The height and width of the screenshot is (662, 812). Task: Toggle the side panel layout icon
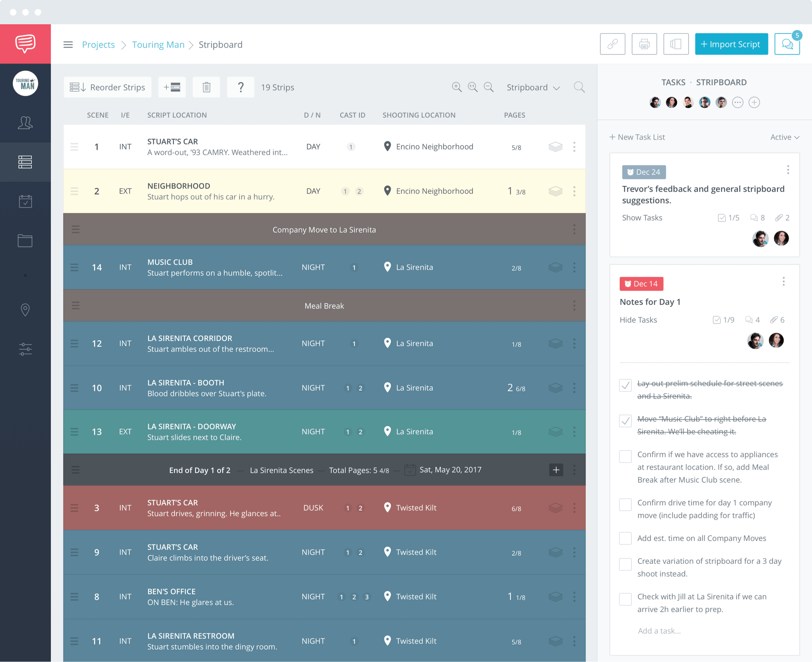pyautogui.click(x=676, y=44)
